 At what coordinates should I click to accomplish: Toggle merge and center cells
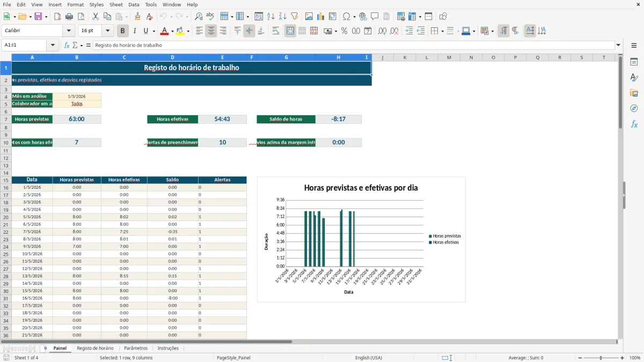[290, 31]
